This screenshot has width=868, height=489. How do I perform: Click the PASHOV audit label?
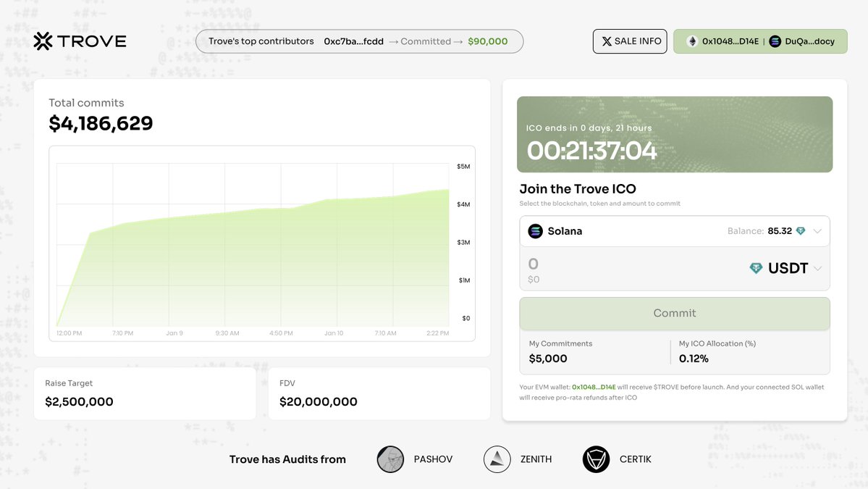(x=434, y=459)
